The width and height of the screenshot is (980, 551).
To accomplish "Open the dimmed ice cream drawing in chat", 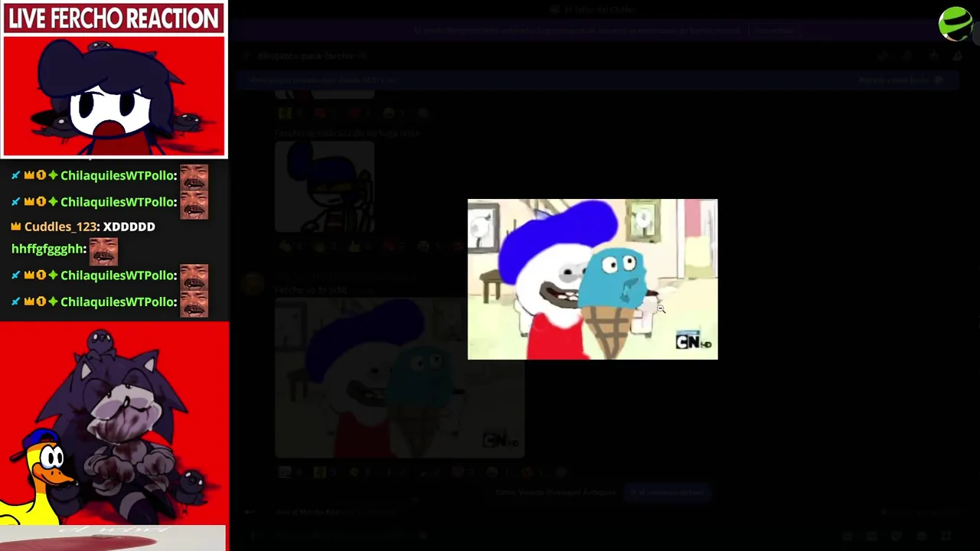I will click(x=400, y=377).
